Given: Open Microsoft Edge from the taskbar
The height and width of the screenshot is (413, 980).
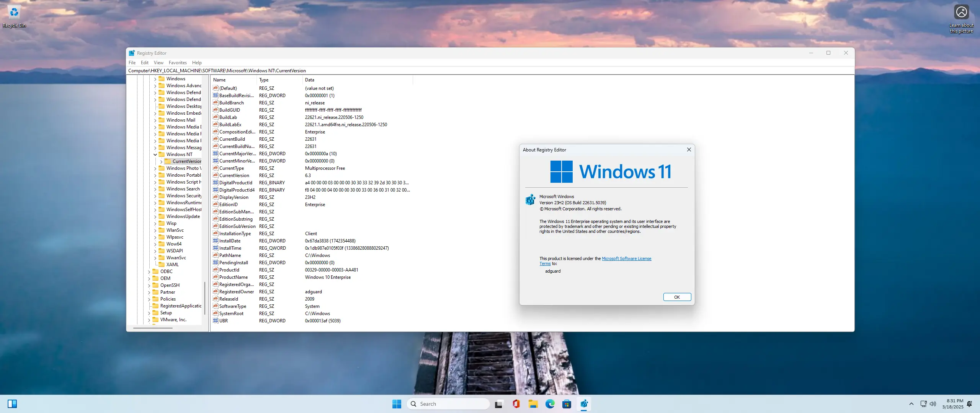Looking at the screenshot, I should coord(550,404).
